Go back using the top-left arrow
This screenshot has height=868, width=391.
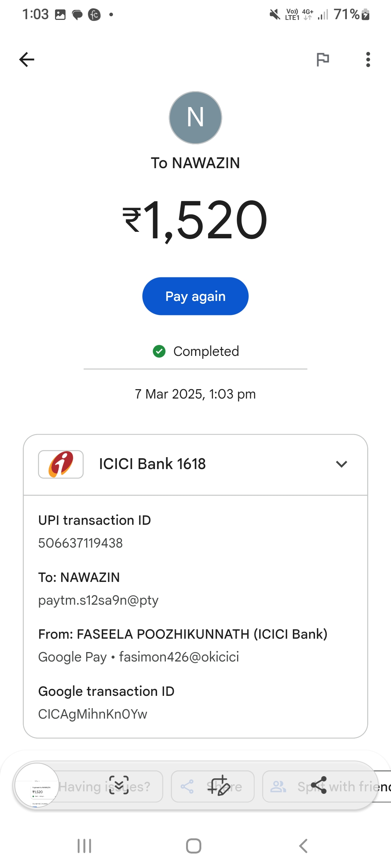click(27, 60)
